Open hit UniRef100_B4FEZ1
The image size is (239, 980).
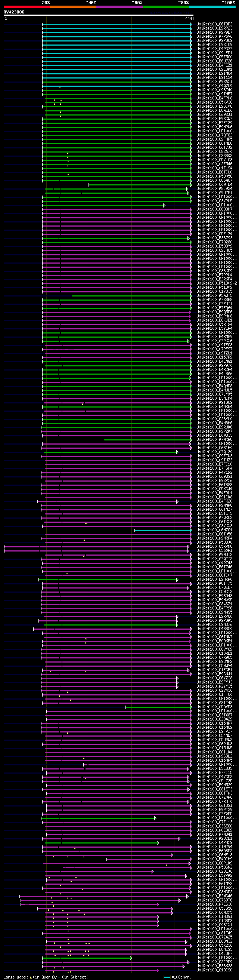(214, 65)
